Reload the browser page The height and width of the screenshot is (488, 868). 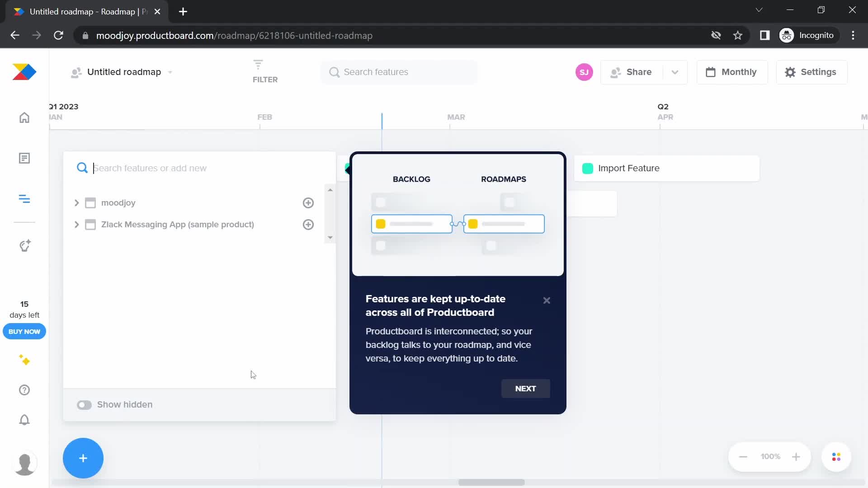[x=58, y=35]
